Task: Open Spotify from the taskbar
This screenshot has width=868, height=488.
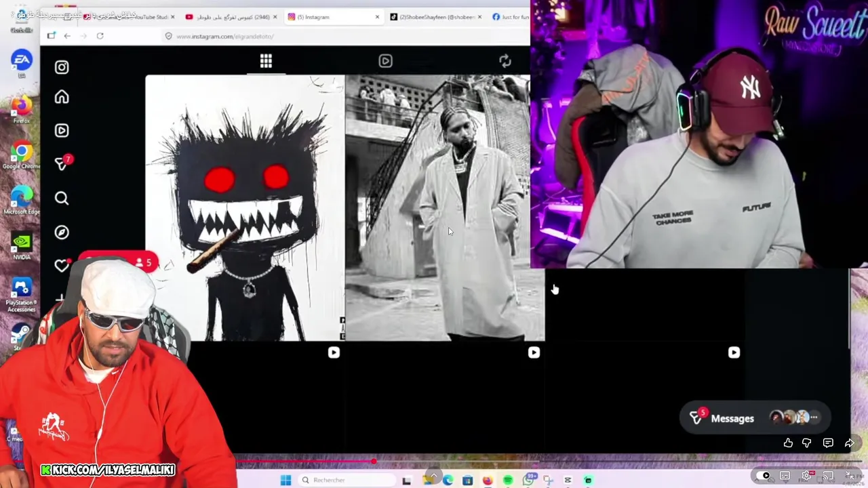Action: 508,481
